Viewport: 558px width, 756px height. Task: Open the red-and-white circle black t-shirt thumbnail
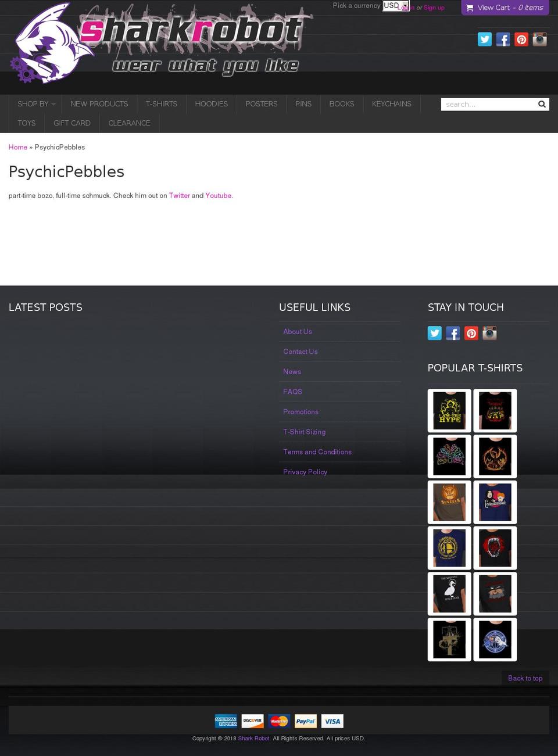pos(495,548)
